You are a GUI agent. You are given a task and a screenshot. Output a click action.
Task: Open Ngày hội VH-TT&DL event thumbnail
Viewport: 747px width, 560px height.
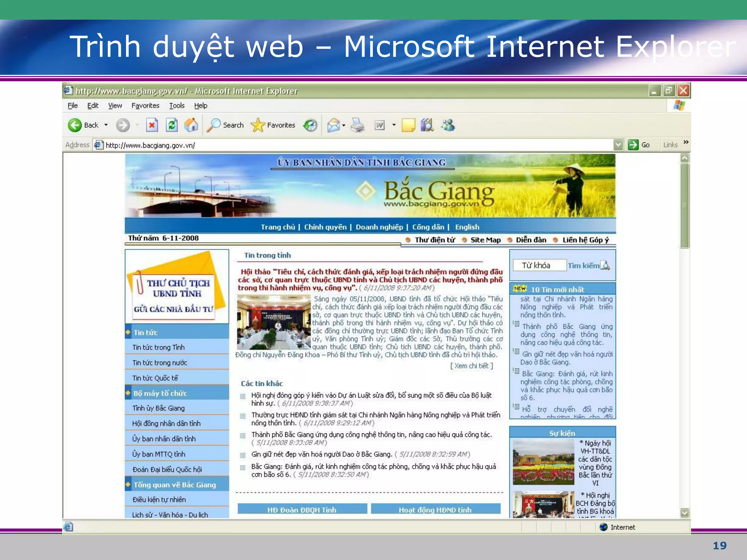coord(543,462)
